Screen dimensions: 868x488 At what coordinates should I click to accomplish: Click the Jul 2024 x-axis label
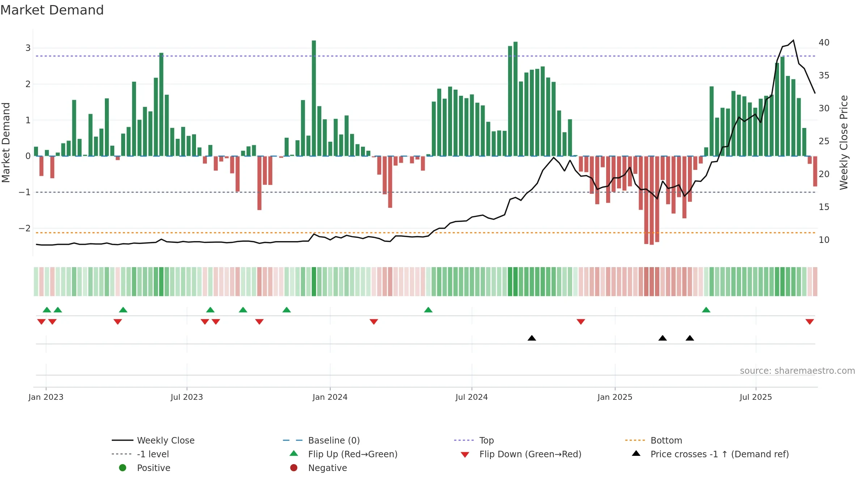472,397
